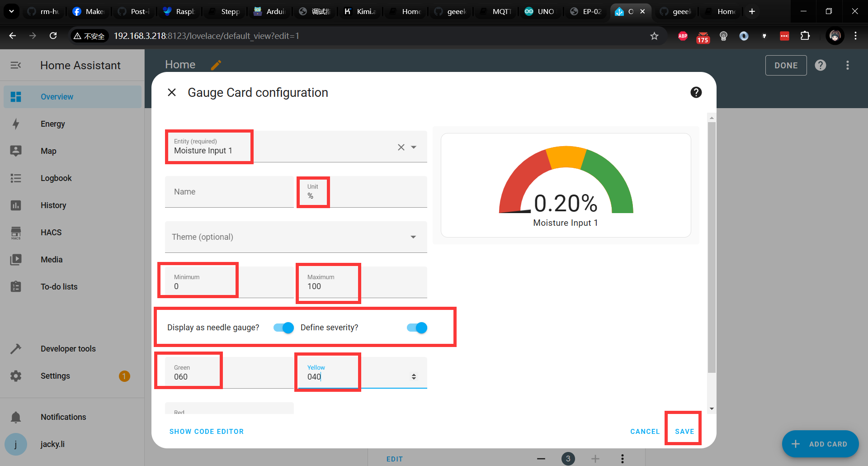Switch to the EP-02 browser tab
This screenshot has width=868, height=466.
coord(586,11)
